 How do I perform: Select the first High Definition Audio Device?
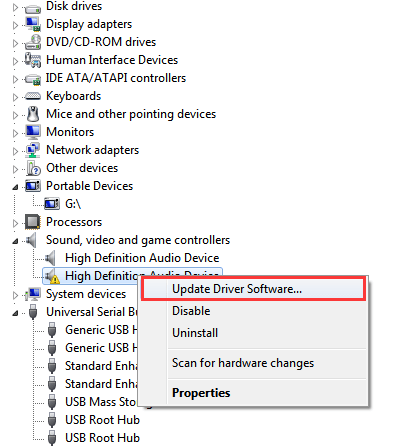pyautogui.click(x=142, y=258)
